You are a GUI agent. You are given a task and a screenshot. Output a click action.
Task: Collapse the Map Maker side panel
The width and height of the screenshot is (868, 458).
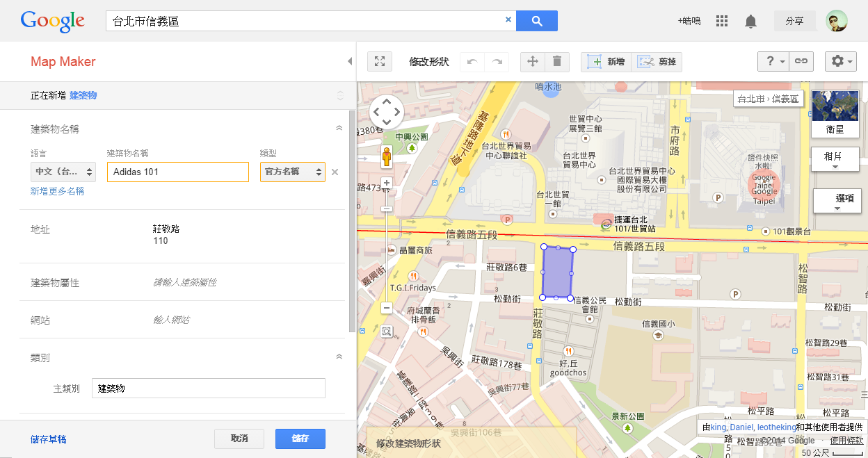pyautogui.click(x=350, y=61)
